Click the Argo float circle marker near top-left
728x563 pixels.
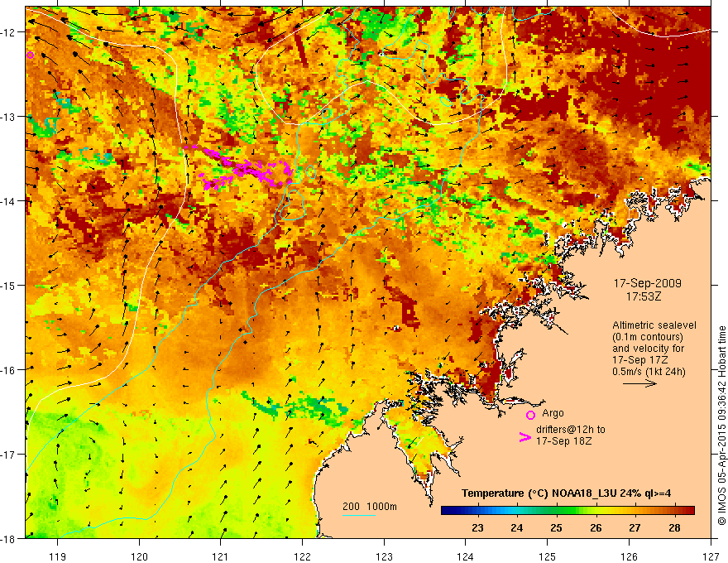(x=30, y=55)
